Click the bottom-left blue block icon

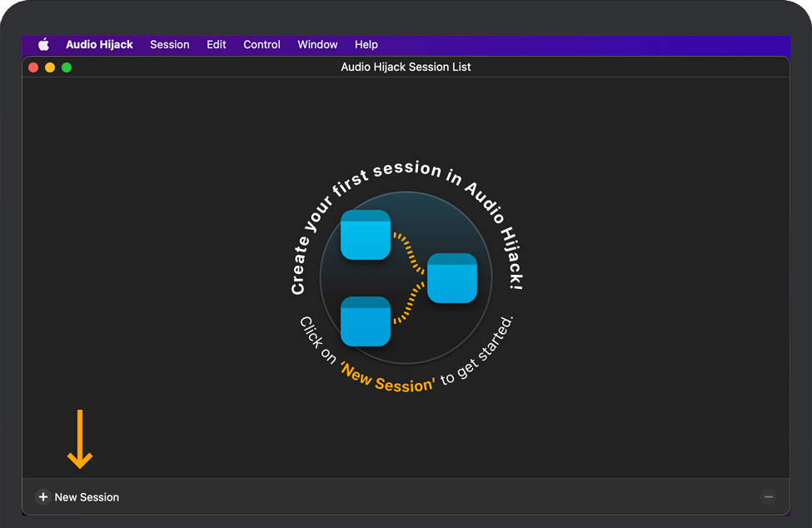(x=366, y=321)
